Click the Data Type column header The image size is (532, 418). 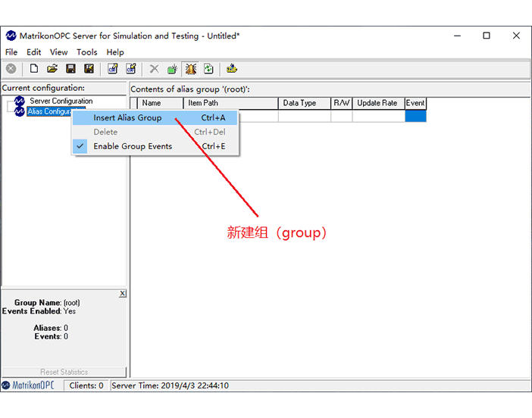coord(305,103)
